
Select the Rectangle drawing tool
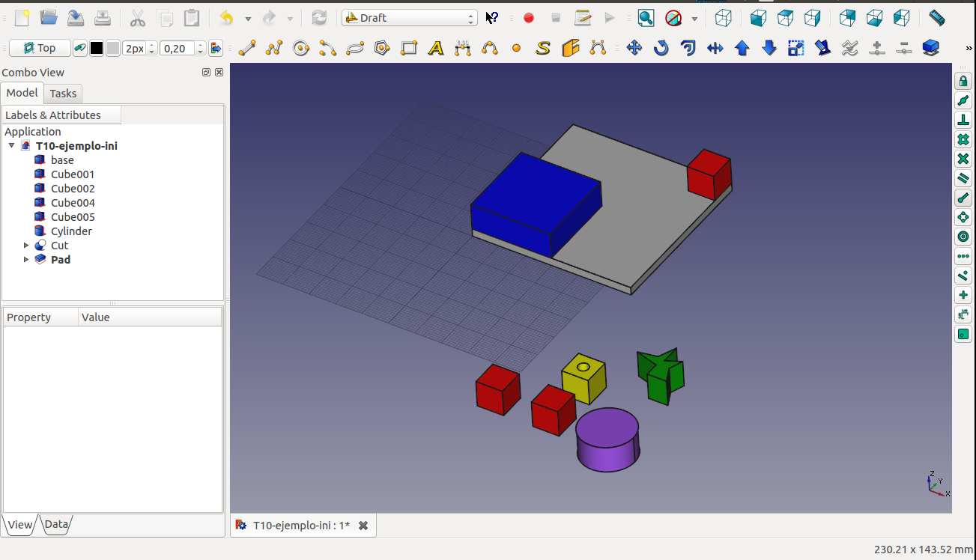(x=409, y=49)
